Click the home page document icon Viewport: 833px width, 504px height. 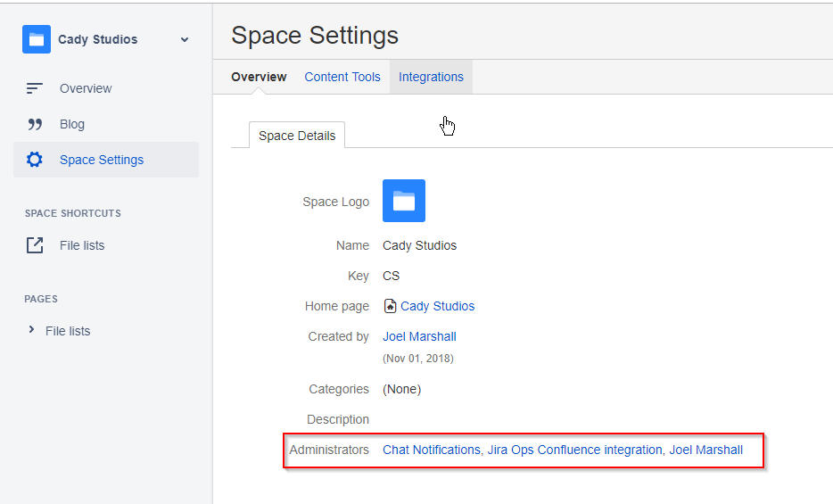pyautogui.click(x=390, y=306)
